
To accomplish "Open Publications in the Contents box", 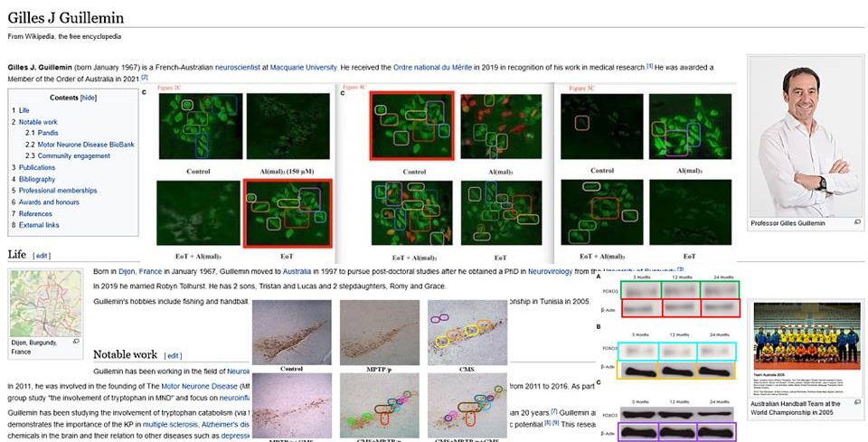I will pyautogui.click(x=37, y=168).
